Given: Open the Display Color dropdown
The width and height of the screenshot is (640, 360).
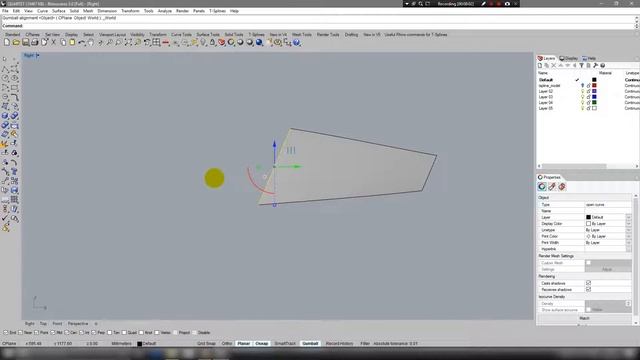Looking at the screenshot, I should tap(628, 224).
